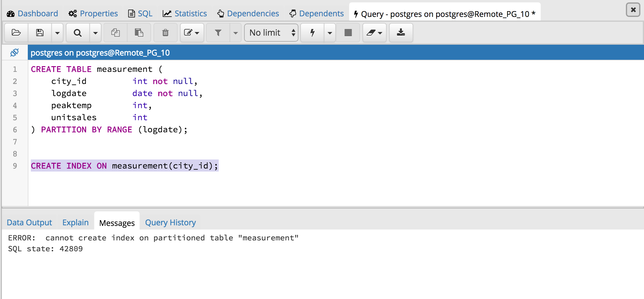Image resolution: width=644 pixels, height=299 pixels.
Task: Expand the Save options dropdown arrow
Action: pos(57,33)
